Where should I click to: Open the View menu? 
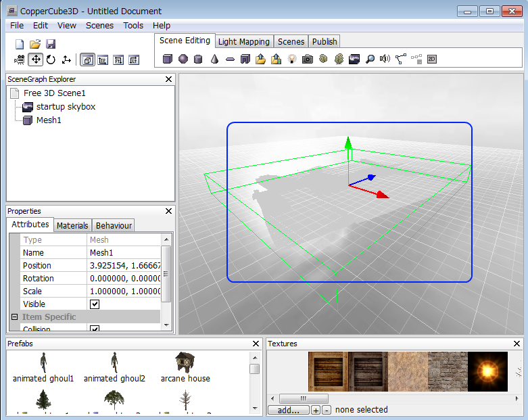[67, 26]
